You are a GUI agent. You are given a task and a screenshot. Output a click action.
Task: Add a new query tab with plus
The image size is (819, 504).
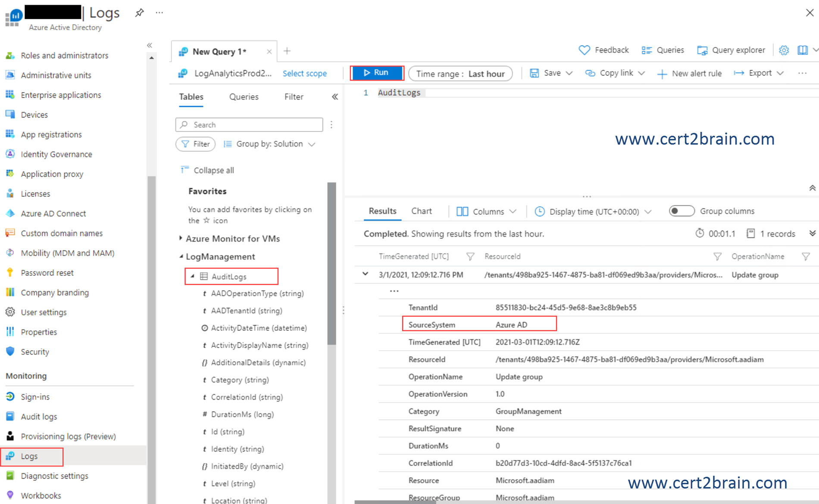(x=287, y=51)
